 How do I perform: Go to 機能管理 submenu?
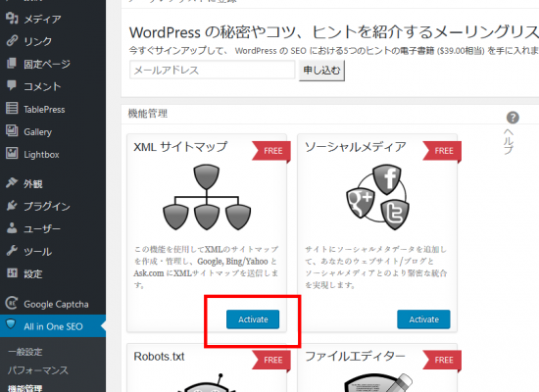(x=24, y=388)
